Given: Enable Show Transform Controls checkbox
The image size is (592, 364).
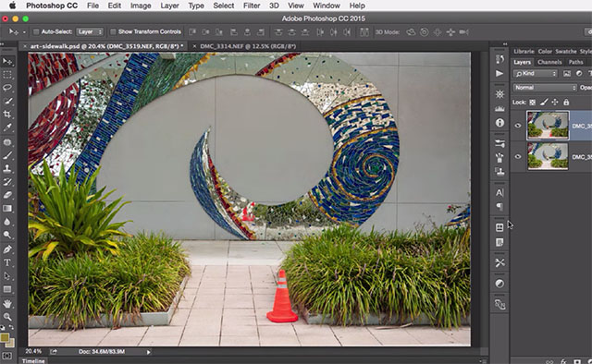Looking at the screenshot, I should click(x=113, y=32).
